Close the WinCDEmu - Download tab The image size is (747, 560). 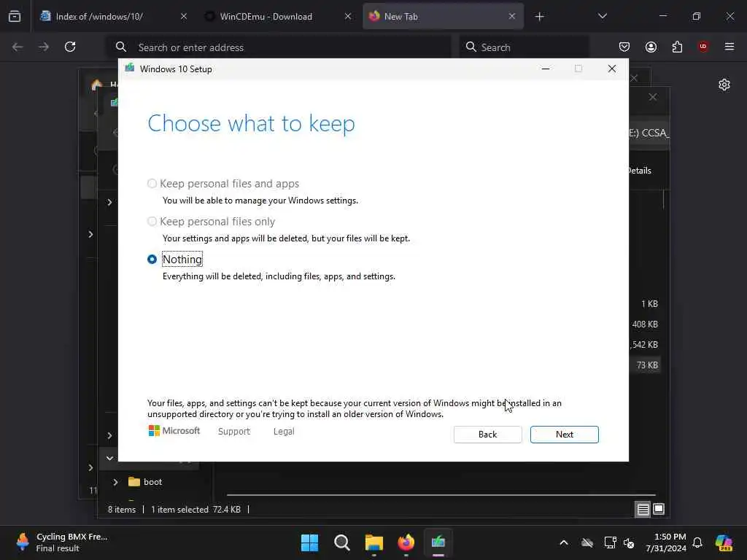tap(348, 17)
